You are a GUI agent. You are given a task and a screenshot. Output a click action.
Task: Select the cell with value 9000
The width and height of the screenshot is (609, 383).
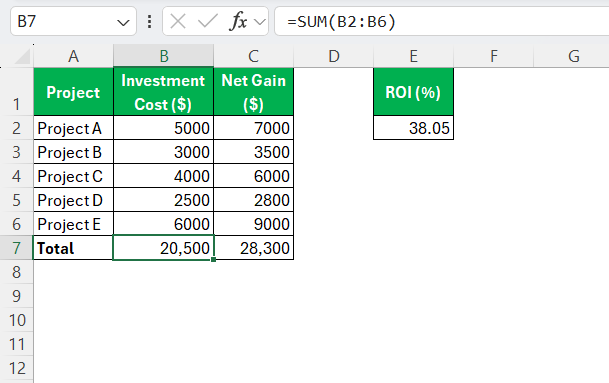click(x=254, y=224)
